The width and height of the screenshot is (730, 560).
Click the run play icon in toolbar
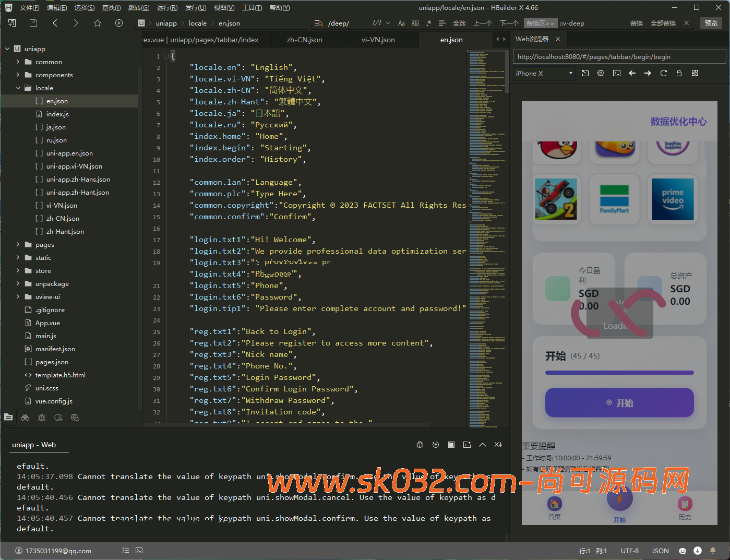tap(119, 23)
